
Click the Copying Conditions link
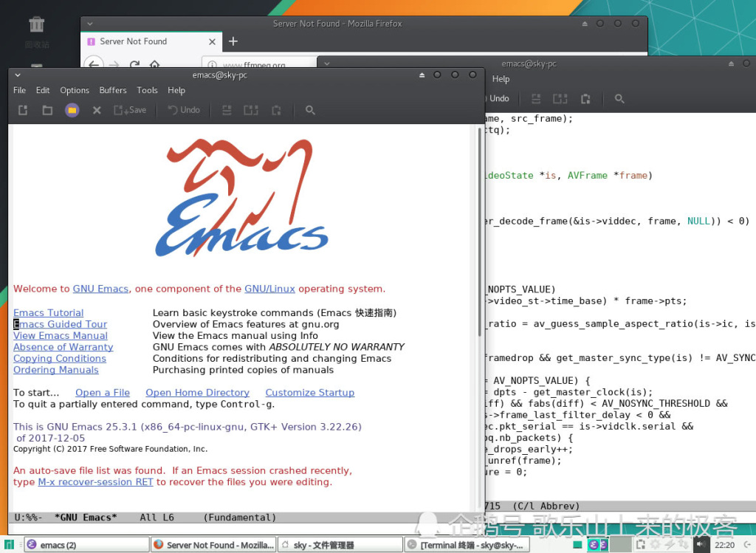tap(60, 359)
